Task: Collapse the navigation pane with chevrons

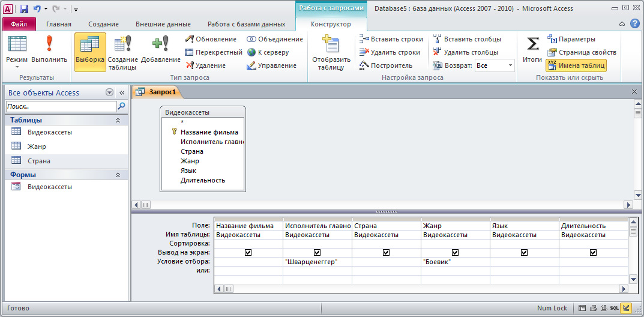Action: (122, 92)
